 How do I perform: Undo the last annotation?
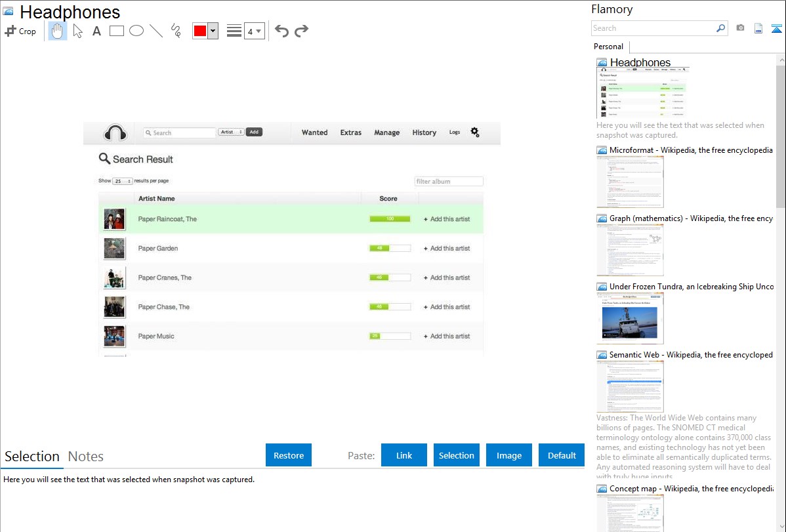click(281, 31)
